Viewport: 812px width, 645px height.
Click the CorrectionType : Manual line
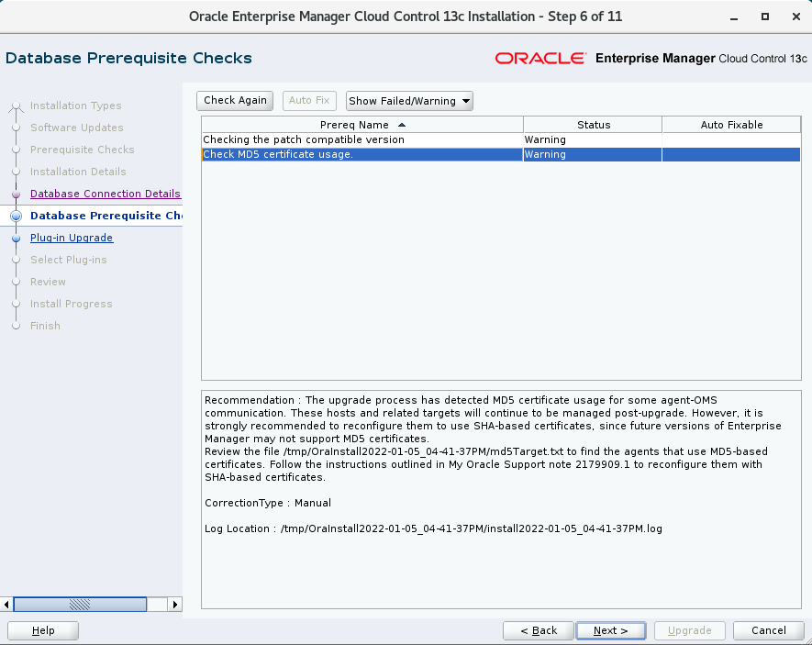point(268,503)
